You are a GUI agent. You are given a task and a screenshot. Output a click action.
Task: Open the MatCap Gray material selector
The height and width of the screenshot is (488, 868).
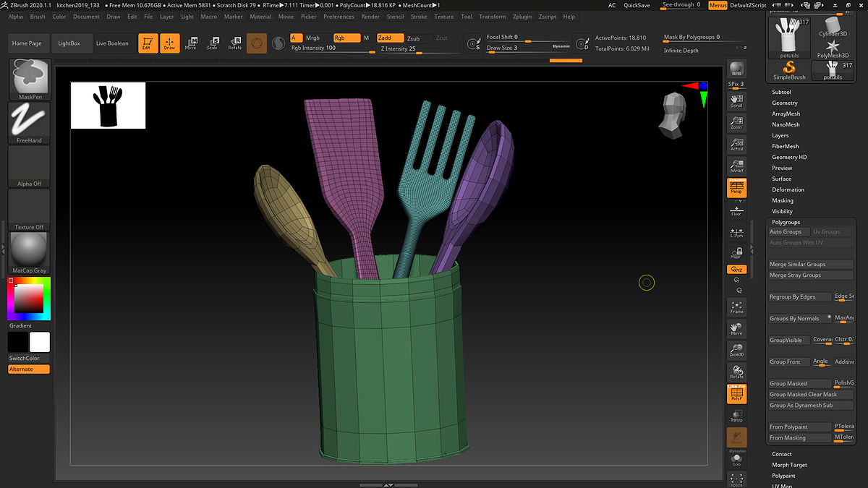[x=30, y=253]
